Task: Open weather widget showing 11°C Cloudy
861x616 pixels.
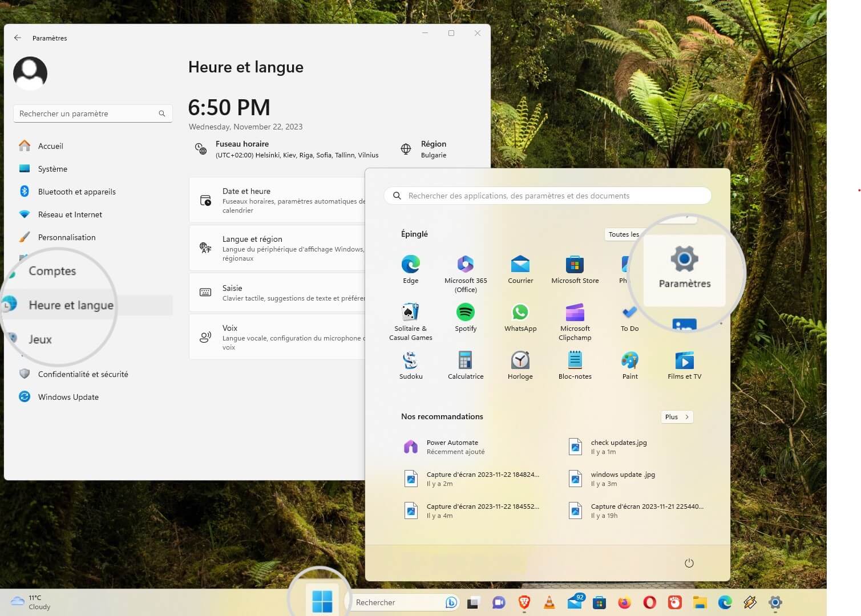Action: pyautogui.click(x=31, y=602)
